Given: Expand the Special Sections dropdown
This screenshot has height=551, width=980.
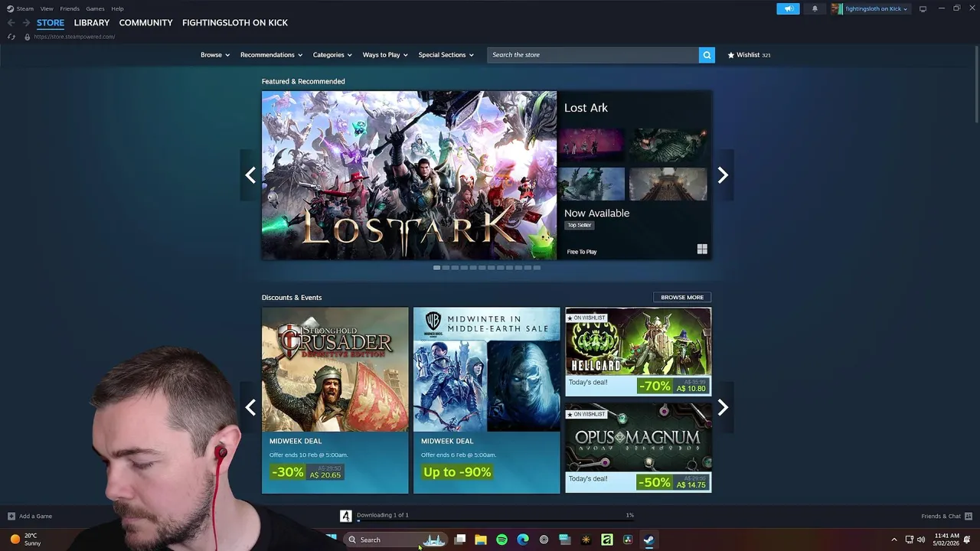Looking at the screenshot, I should (446, 54).
